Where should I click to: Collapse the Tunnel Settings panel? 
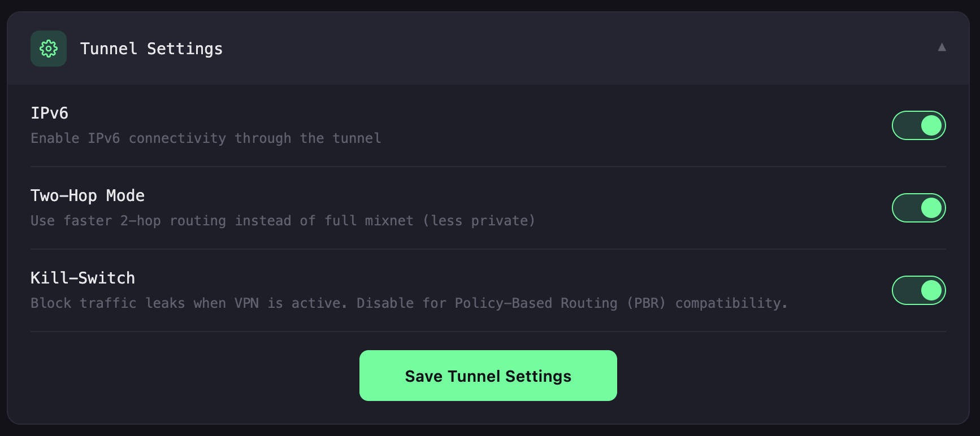click(942, 47)
